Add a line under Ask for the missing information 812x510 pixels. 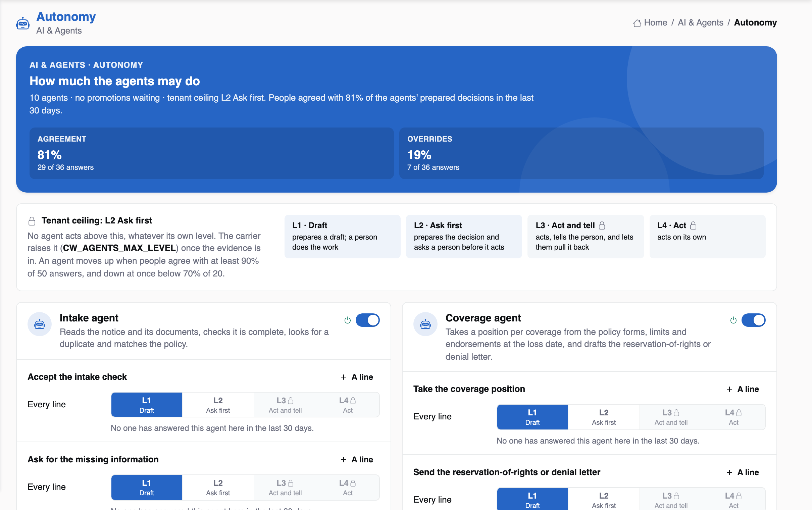[x=357, y=460]
